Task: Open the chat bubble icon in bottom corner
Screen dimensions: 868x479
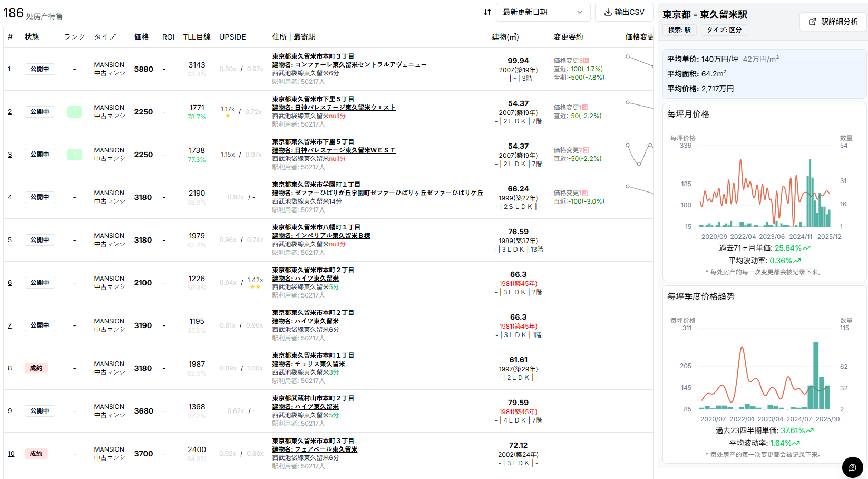Action: pyautogui.click(x=853, y=467)
